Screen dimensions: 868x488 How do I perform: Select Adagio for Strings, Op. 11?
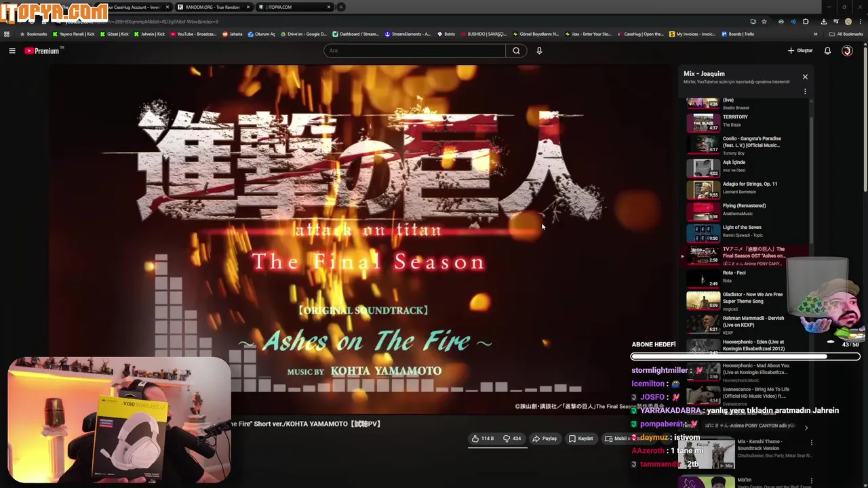746,189
